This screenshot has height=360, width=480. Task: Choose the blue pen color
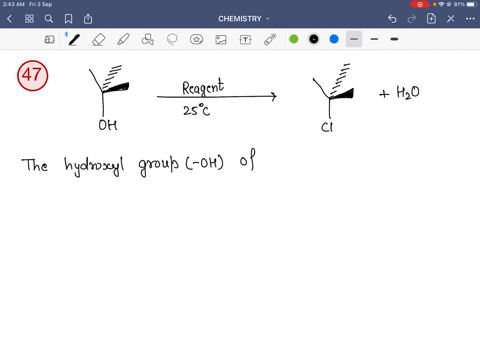click(334, 39)
